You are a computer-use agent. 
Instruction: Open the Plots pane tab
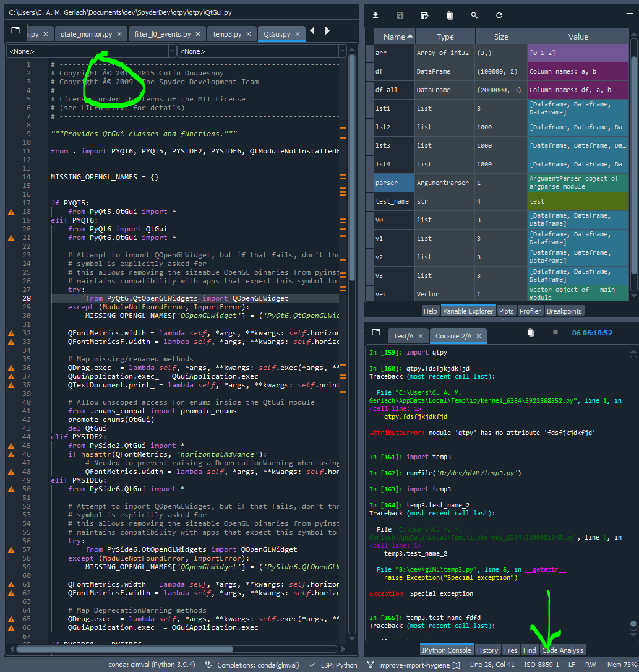(506, 311)
